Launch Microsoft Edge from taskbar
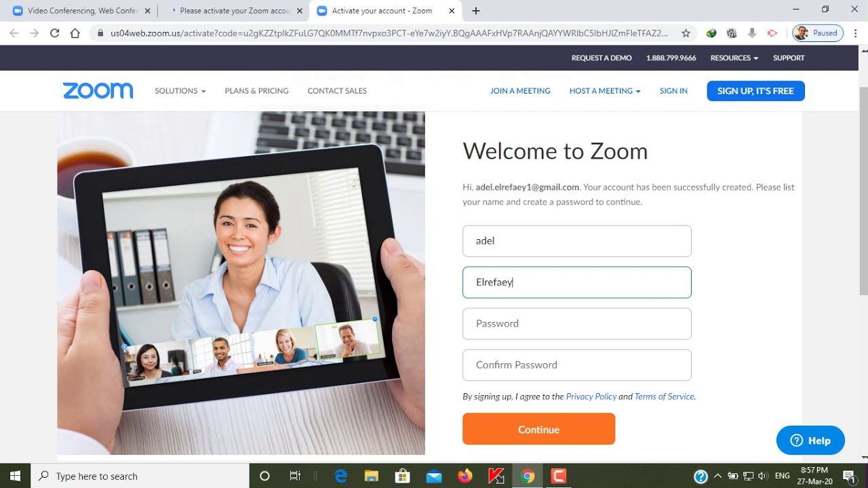 tap(340, 476)
